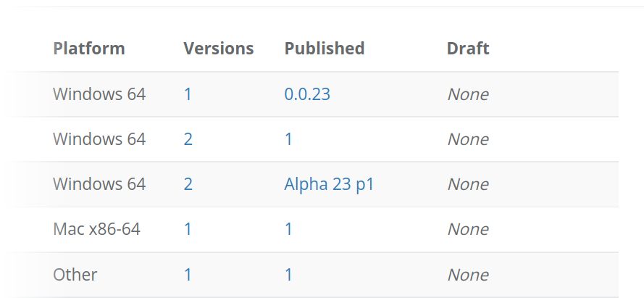Open the Other row's published link

pos(288,275)
